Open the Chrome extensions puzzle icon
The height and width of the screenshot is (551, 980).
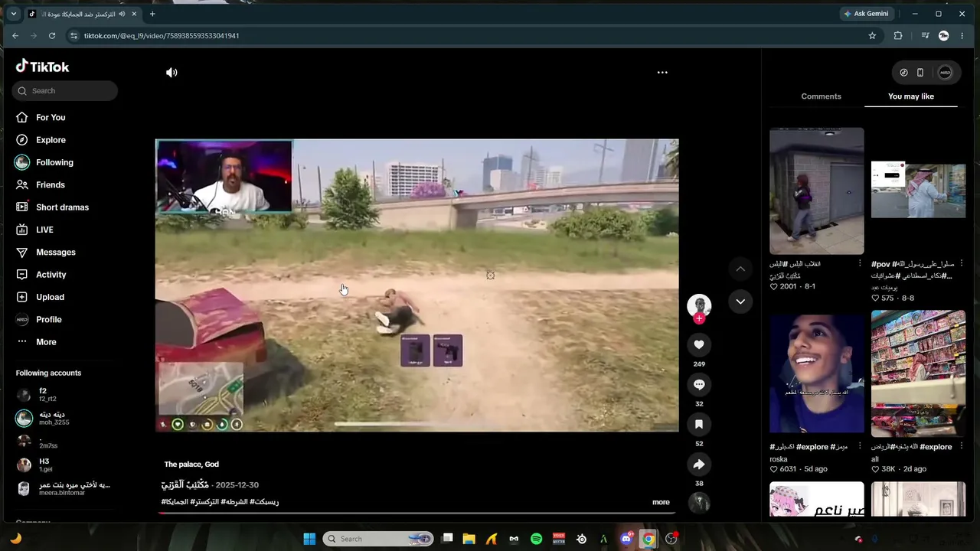click(898, 36)
